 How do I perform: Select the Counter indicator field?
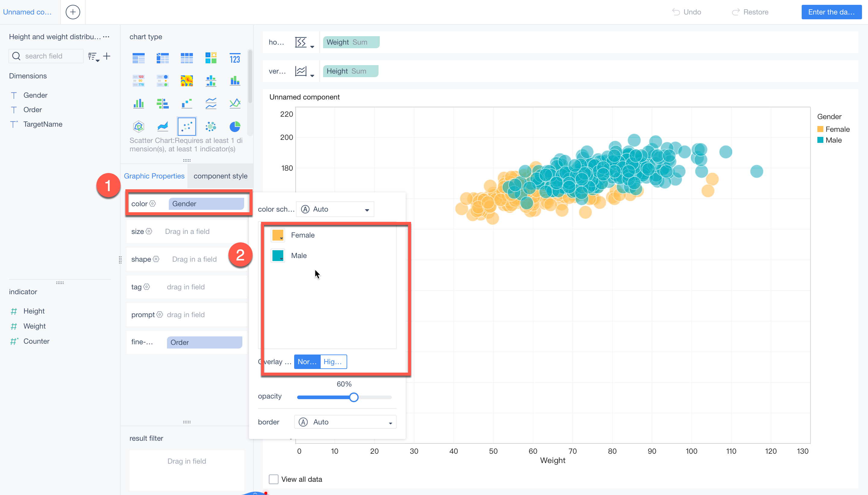coord(36,341)
